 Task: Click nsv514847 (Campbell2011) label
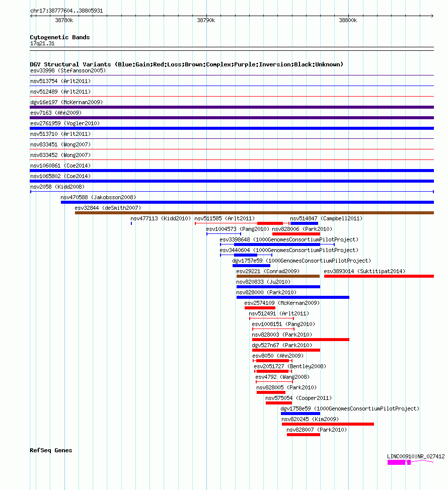pos(326,218)
